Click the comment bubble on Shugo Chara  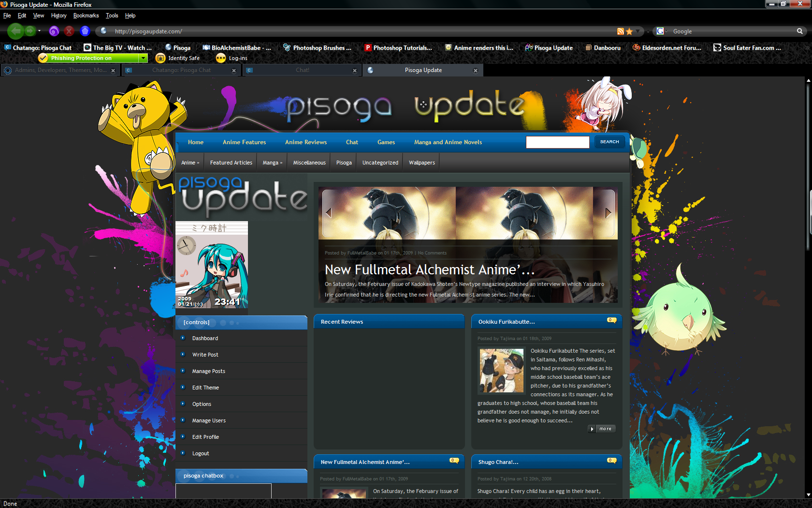click(x=611, y=460)
